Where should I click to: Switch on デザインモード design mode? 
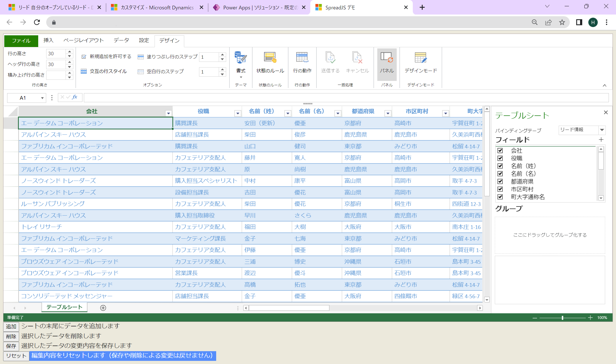(421, 63)
